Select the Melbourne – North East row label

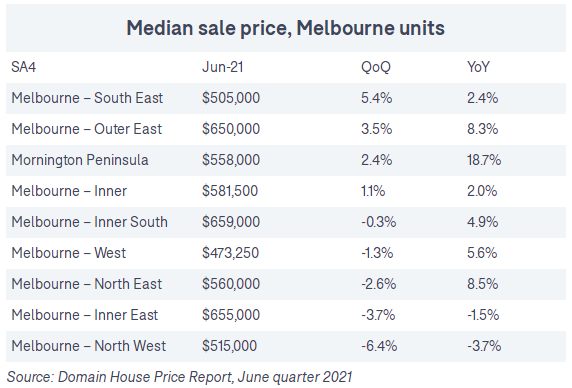(x=86, y=284)
